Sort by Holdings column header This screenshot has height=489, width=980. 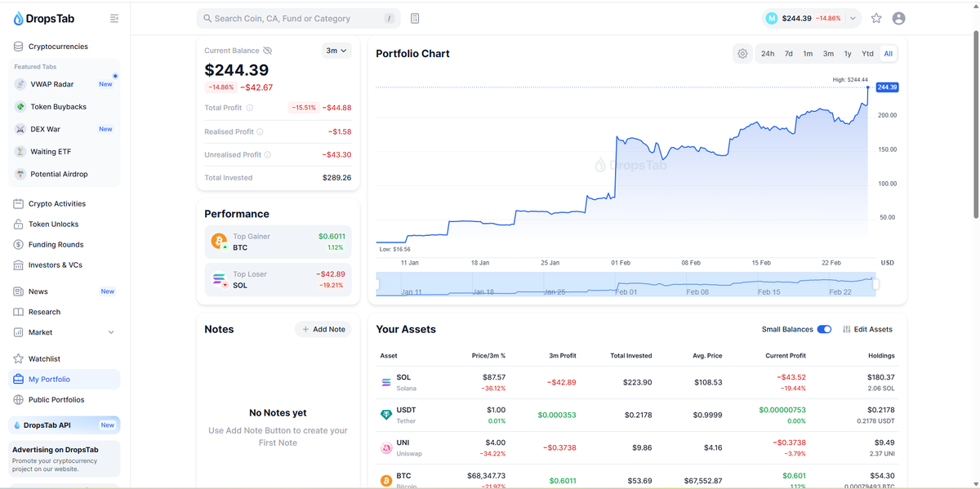click(881, 356)
